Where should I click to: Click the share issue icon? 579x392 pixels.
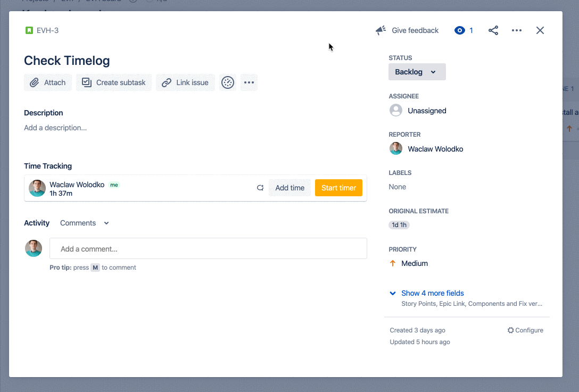(x=493, y=30)
